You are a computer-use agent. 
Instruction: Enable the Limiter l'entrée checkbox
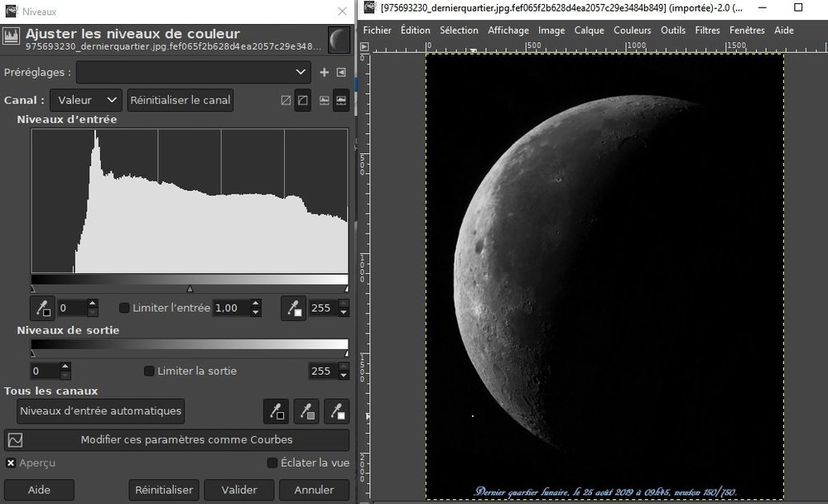[125, 308]
